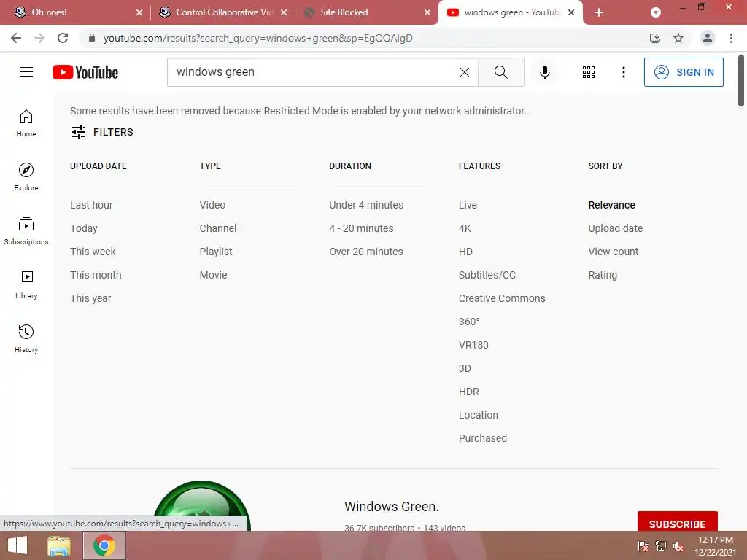747x560 pixels.
Task: Reload the page in Chrome
Action: (63, 38)
